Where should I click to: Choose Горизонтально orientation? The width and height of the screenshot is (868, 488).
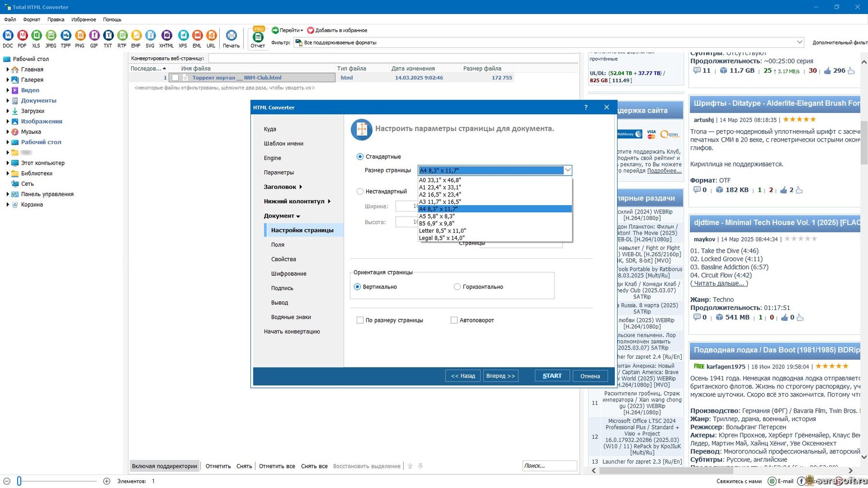click(x=457, y=287)
